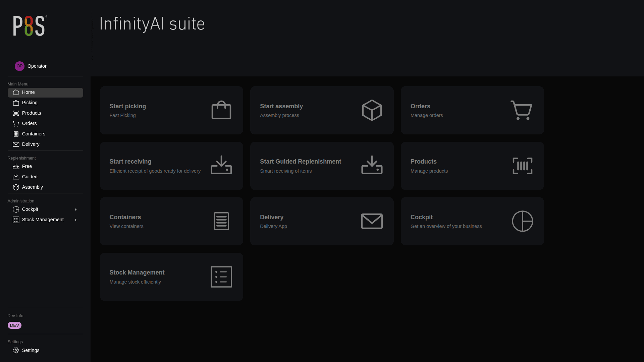This screenshot has height=362, width=644.
Task: Click the barcode scanner icon on Products tile
Action: coord(522,166)
